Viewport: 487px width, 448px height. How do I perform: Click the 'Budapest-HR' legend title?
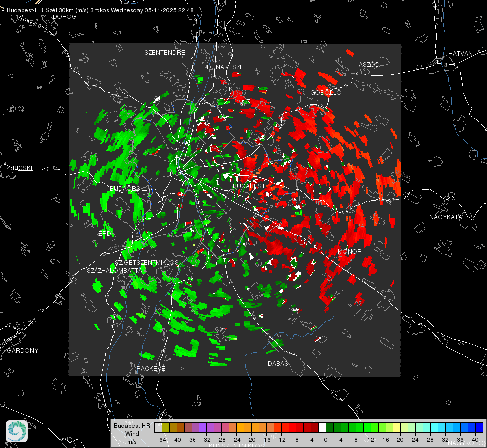coord(132,426)
